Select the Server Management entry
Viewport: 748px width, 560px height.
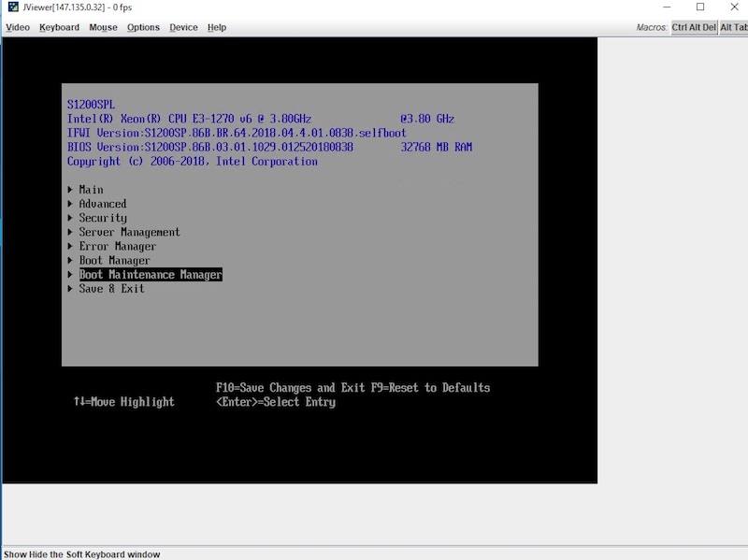pos(129,232)
